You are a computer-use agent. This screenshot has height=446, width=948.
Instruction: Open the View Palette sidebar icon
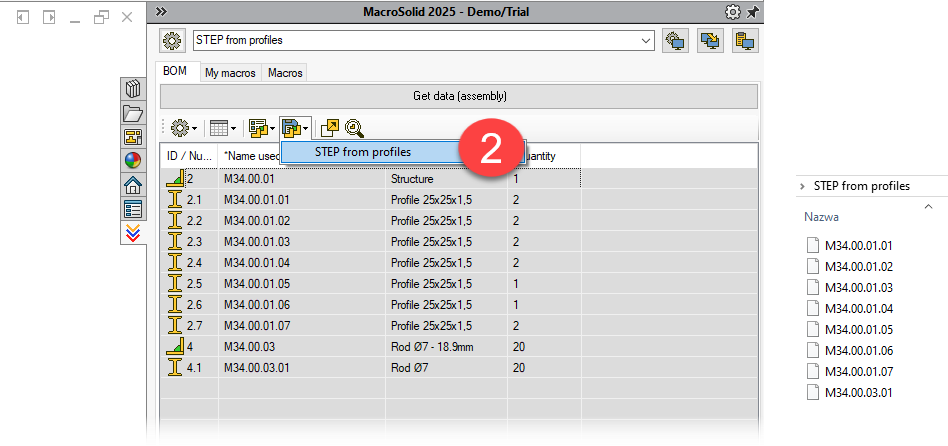tap(133, 137)
